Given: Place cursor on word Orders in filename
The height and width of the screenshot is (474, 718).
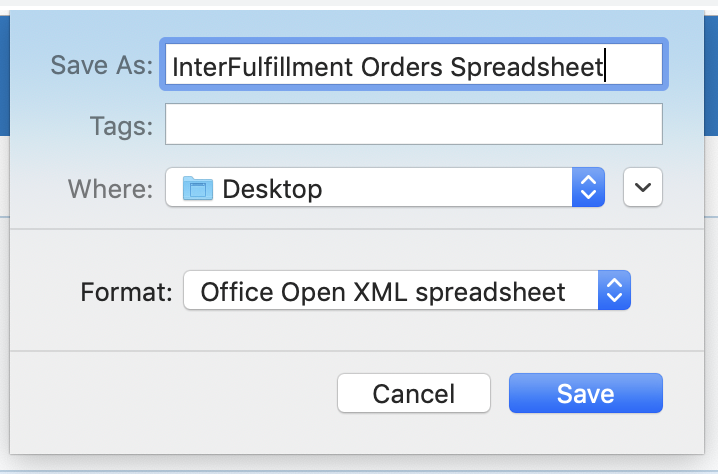Looking at the screenshot, I should [x=402, y=67].
